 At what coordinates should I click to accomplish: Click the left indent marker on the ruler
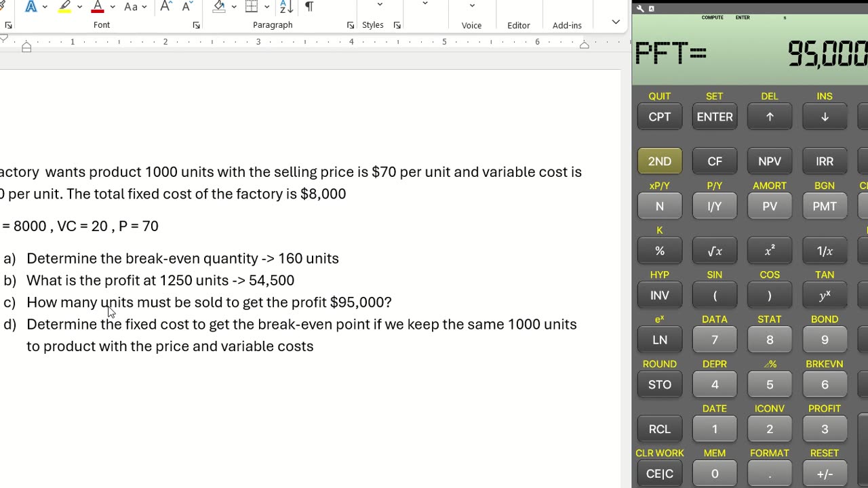coord(26,47)
